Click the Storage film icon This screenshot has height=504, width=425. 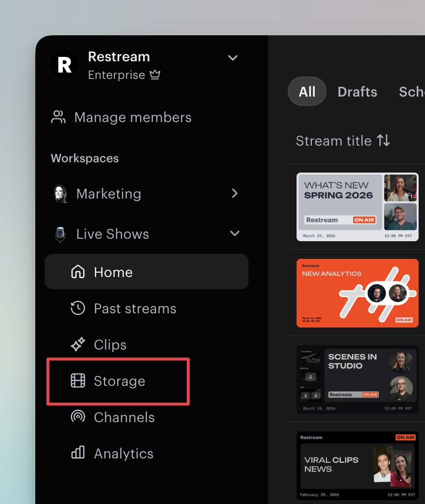click(x=78, y=380)
